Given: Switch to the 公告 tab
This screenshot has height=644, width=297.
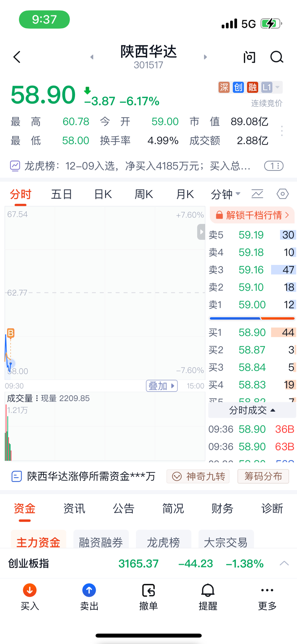Looking at the screenshot, I should (124, 508).
